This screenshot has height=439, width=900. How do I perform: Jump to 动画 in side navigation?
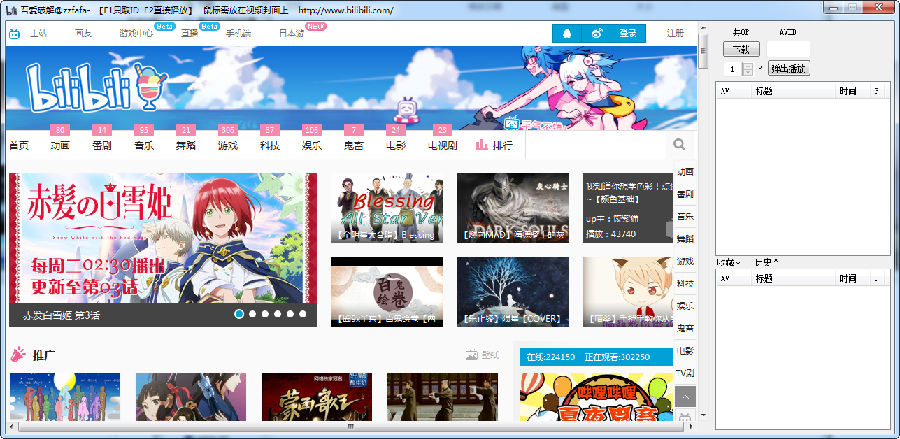[x=685, y=172]
